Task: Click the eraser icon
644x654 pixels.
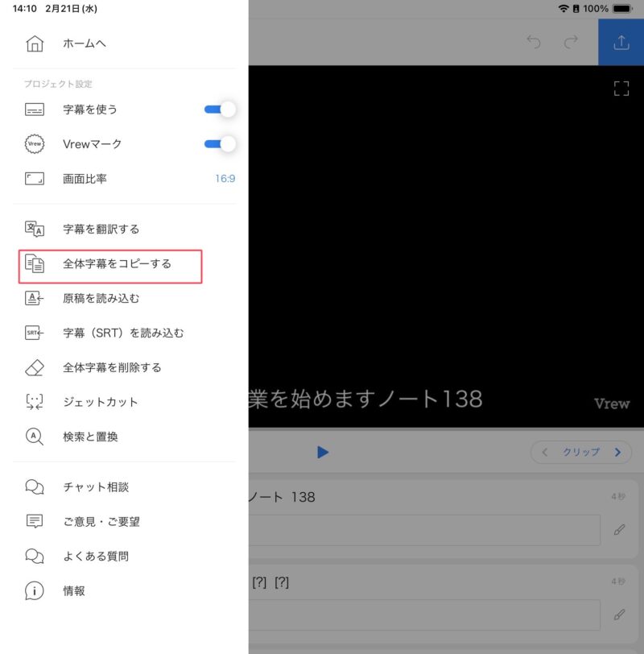Action: (35, 367)
